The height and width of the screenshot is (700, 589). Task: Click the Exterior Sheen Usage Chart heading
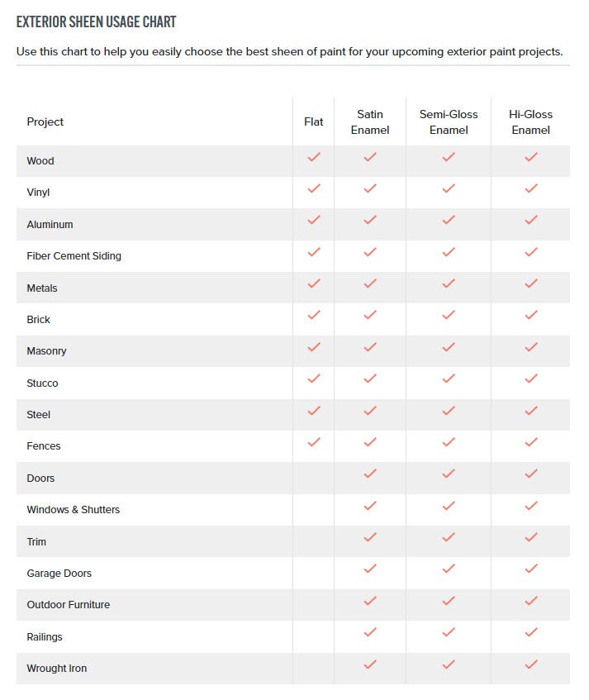[x=97, y=21]
